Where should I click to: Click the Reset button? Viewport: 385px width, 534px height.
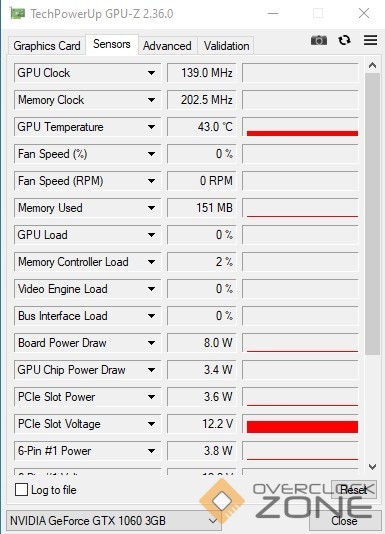354,490
